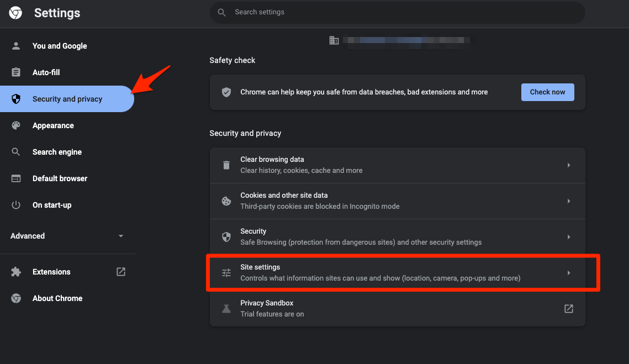Open Appearance settings
The width and height of the screenshot is (629, 364).
click(x=67, y=125)
